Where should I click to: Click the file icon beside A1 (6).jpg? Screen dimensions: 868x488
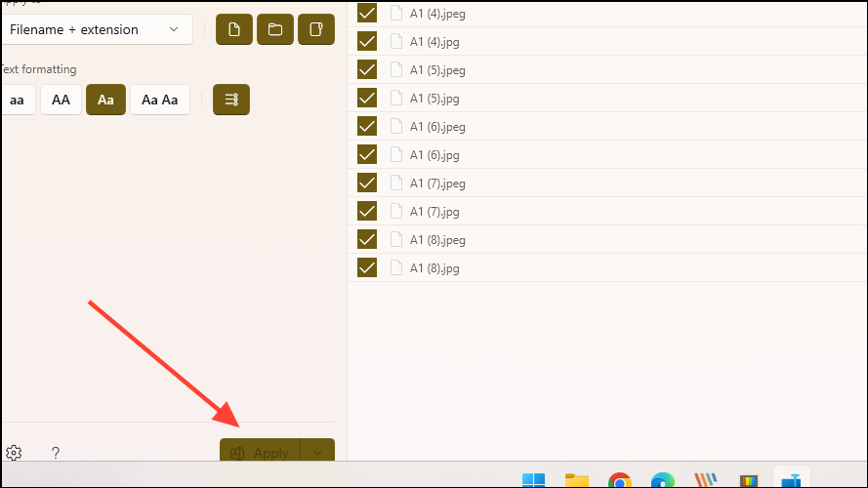coord(396,154)
